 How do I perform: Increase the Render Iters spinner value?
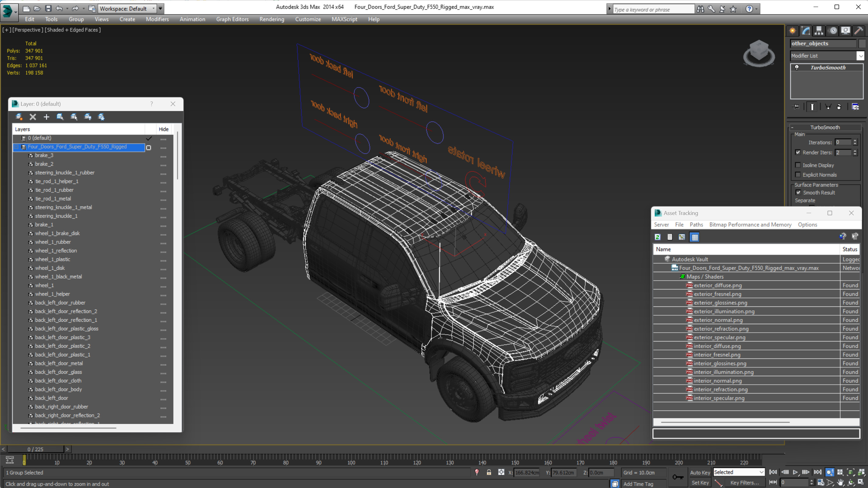pos(855,151)
